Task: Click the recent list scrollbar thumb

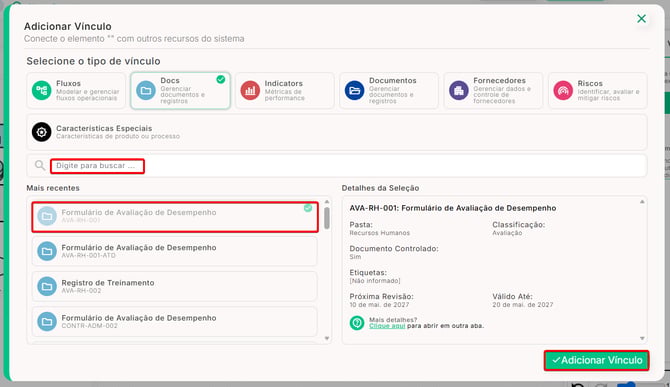Action: [327, 218]
